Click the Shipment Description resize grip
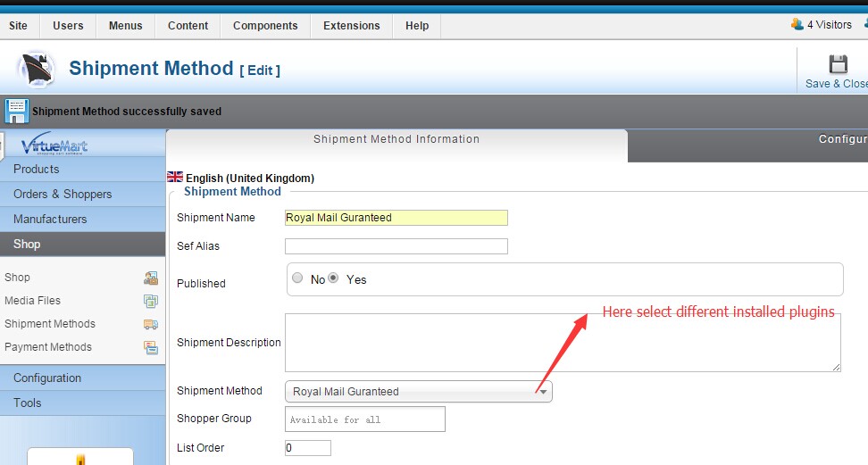 click(x=836, y=367)
